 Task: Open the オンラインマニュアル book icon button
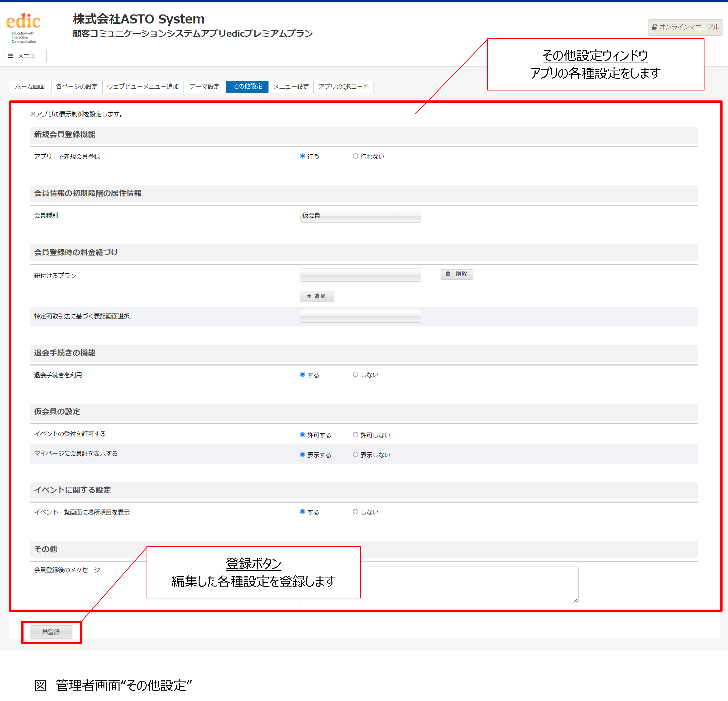(x=685, y=27)
